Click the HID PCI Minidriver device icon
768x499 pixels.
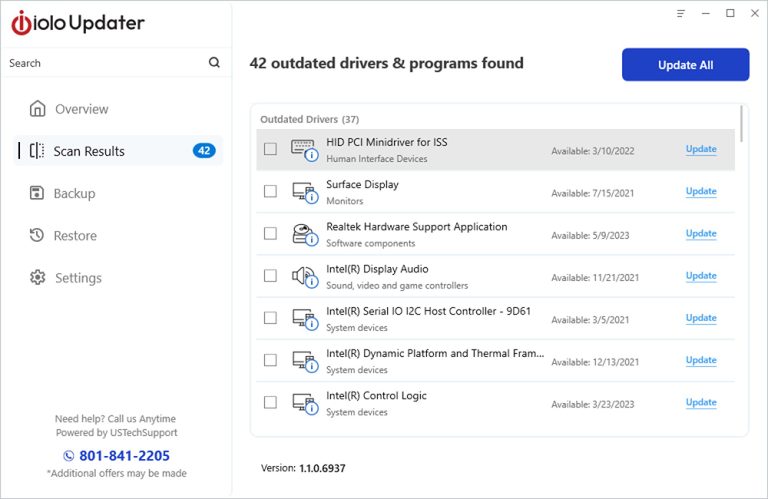coord(304,149)
